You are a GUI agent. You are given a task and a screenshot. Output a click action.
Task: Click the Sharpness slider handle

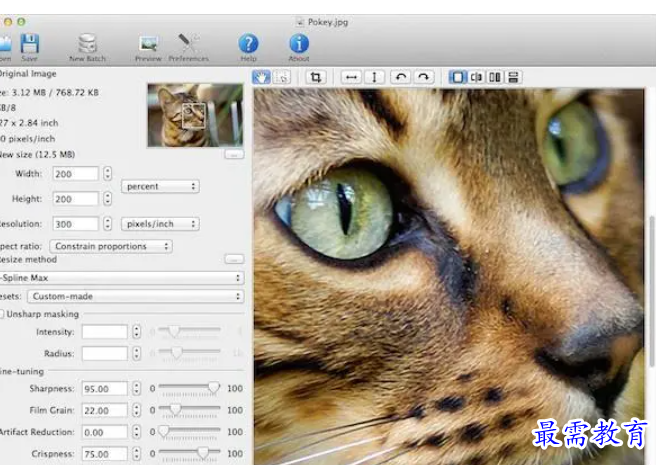tap(214, 387)
